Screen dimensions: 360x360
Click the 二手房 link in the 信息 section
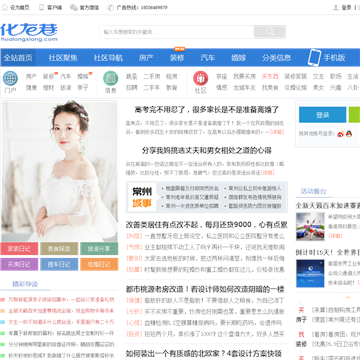(x=152, y=76)
